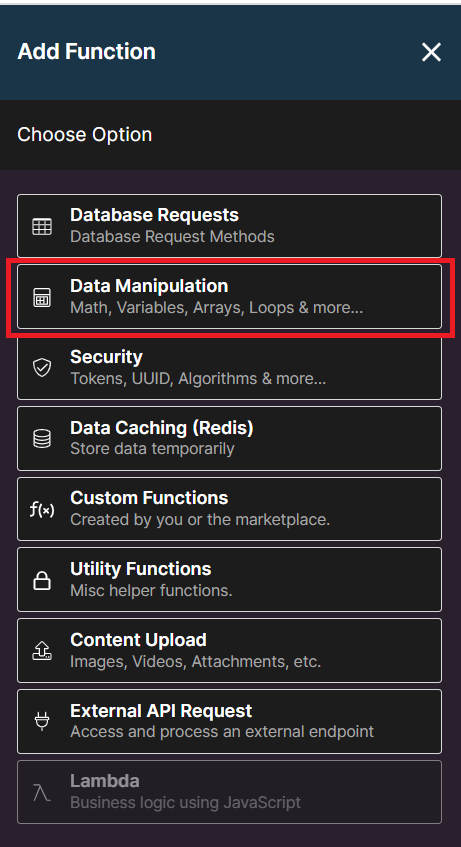Select External API Request option
Viewport: 461px width, 847px height.
tap(230, 721)
